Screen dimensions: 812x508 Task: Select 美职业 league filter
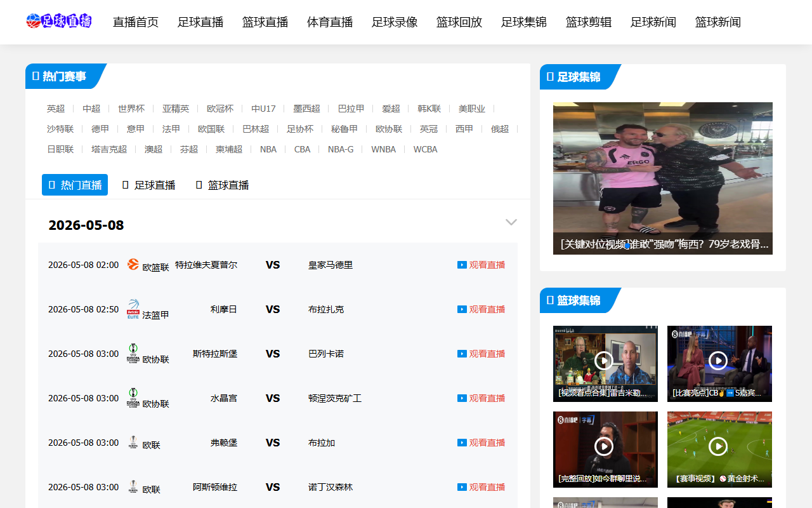pos(472,109)
